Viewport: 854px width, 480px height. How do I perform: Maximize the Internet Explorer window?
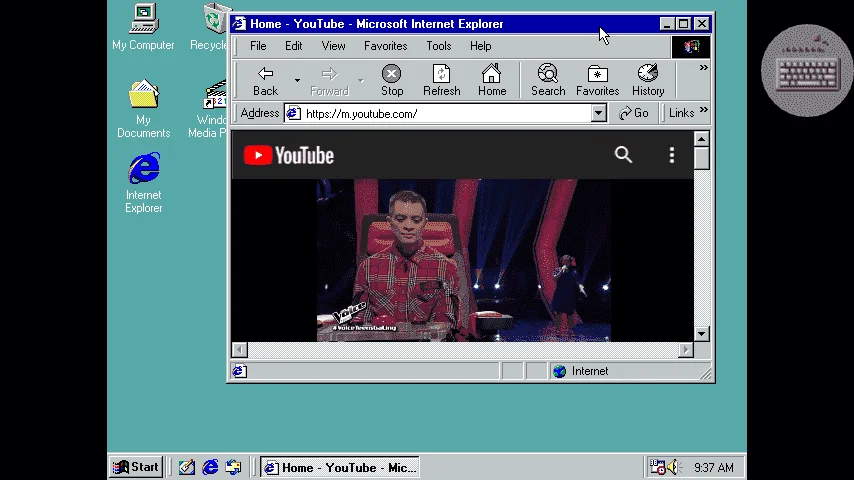(684, 24)
